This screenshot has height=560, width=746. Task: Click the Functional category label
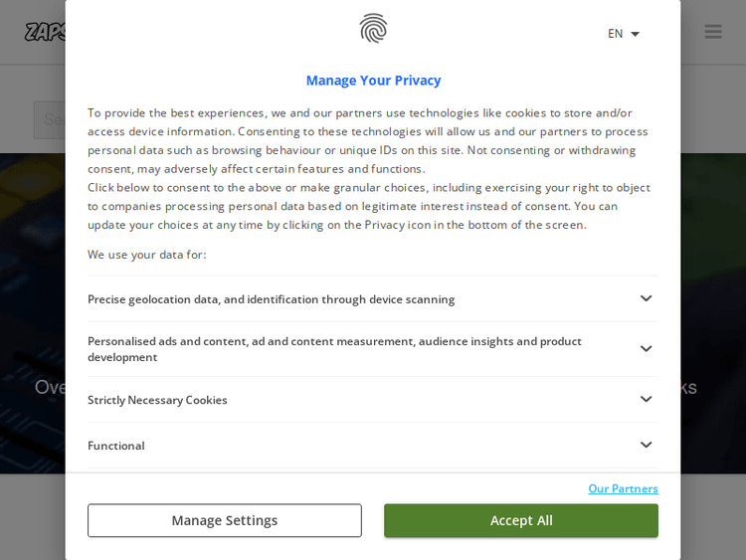click(116, 446)
